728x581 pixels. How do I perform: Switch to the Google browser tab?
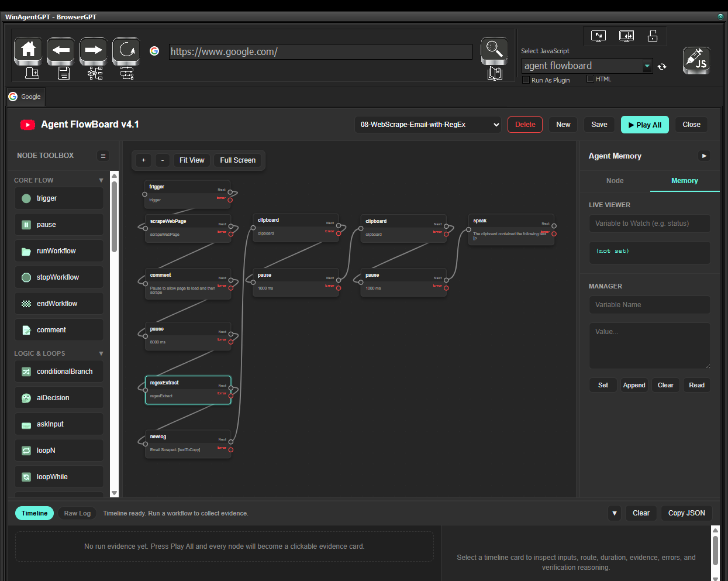(x=25, y=97)
